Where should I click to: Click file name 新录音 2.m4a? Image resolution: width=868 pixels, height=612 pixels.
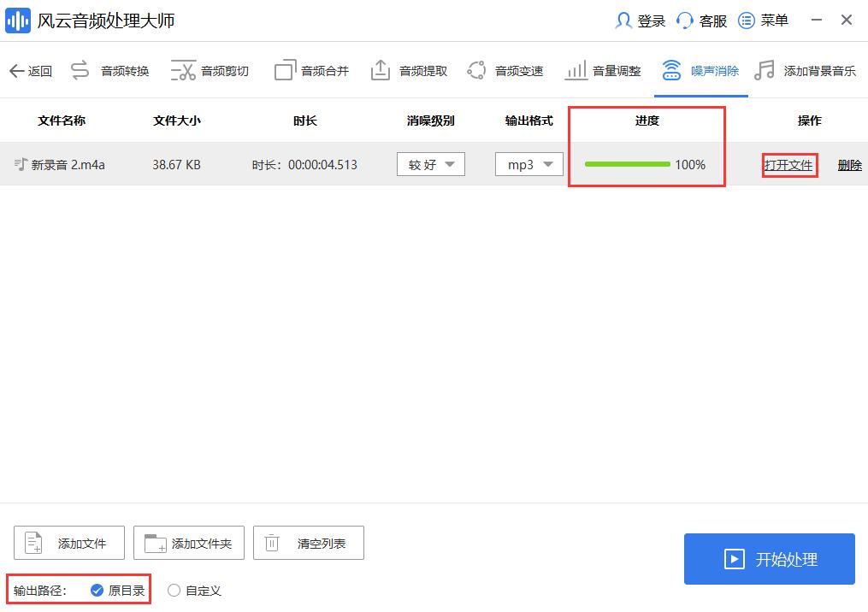point(68,164)
